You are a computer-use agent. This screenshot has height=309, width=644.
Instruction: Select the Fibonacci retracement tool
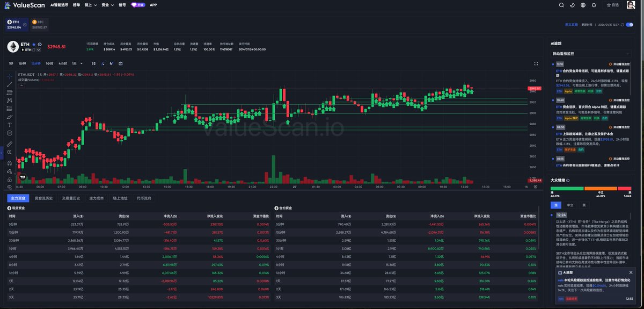click(10, 92)
